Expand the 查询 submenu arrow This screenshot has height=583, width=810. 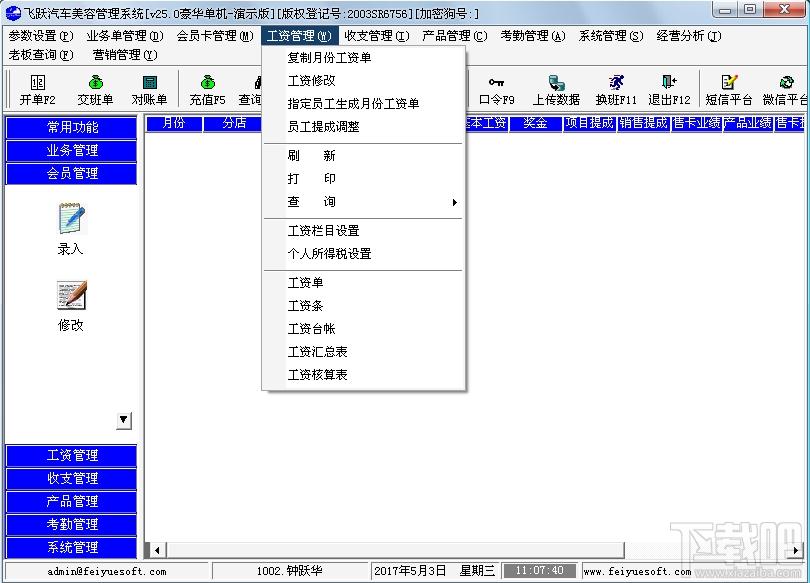(455, 202)
